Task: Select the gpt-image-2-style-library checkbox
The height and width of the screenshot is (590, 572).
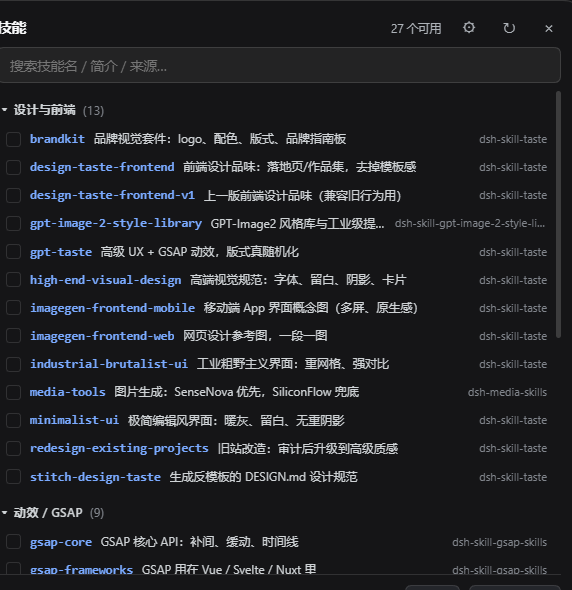Action: [x=14, y=224]
